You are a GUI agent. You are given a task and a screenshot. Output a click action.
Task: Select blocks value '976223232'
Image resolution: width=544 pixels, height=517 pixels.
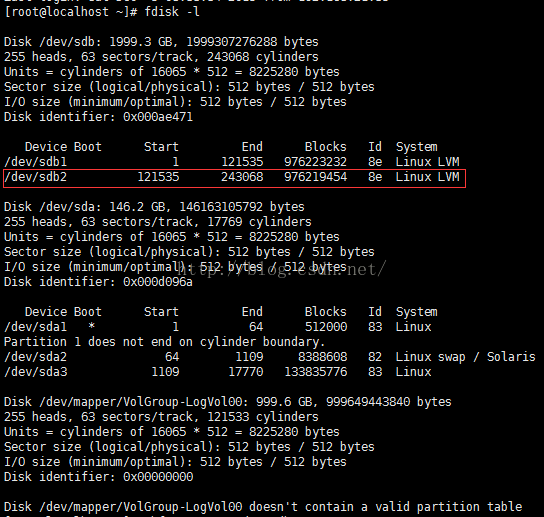pos(315,162)
